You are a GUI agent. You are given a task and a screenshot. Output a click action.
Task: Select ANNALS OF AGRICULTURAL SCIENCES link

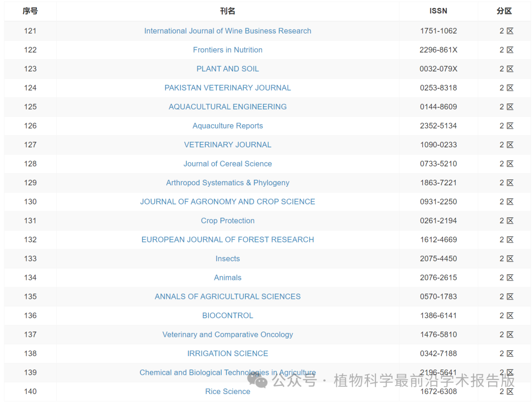pyautogui.click(x=228, y=297)
